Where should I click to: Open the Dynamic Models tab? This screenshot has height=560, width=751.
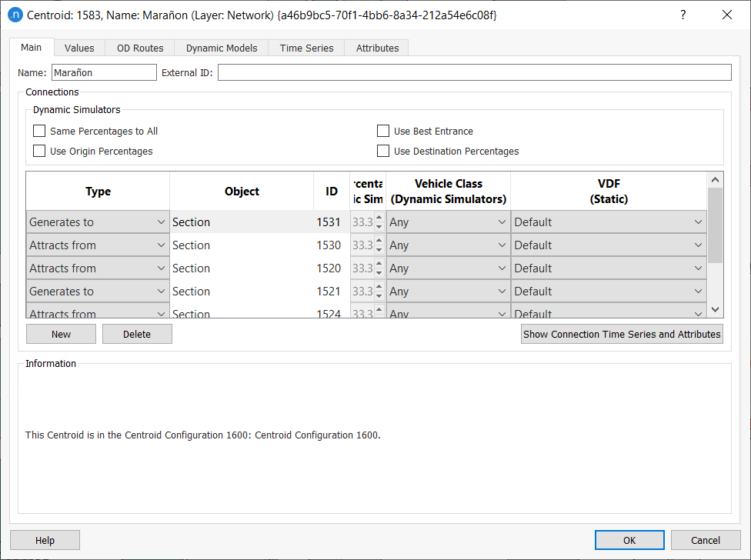coord(221,48)
